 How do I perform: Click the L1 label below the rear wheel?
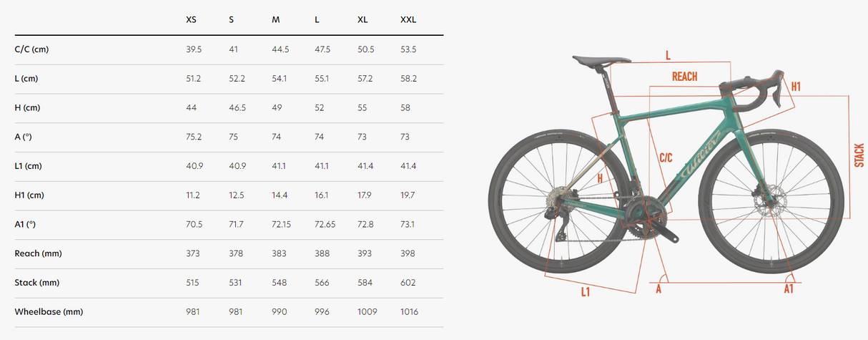[x=585, y=291]
